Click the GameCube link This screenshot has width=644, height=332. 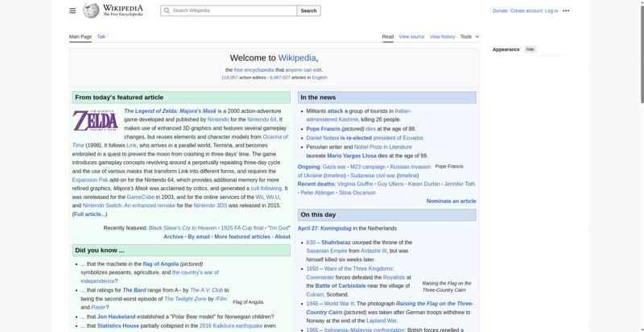[140, 197]
